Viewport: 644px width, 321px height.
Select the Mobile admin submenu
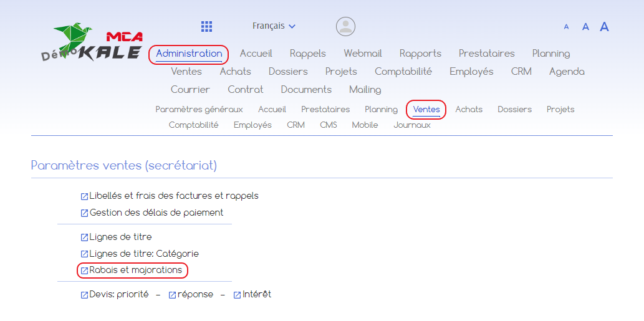[x=365, y=125]
